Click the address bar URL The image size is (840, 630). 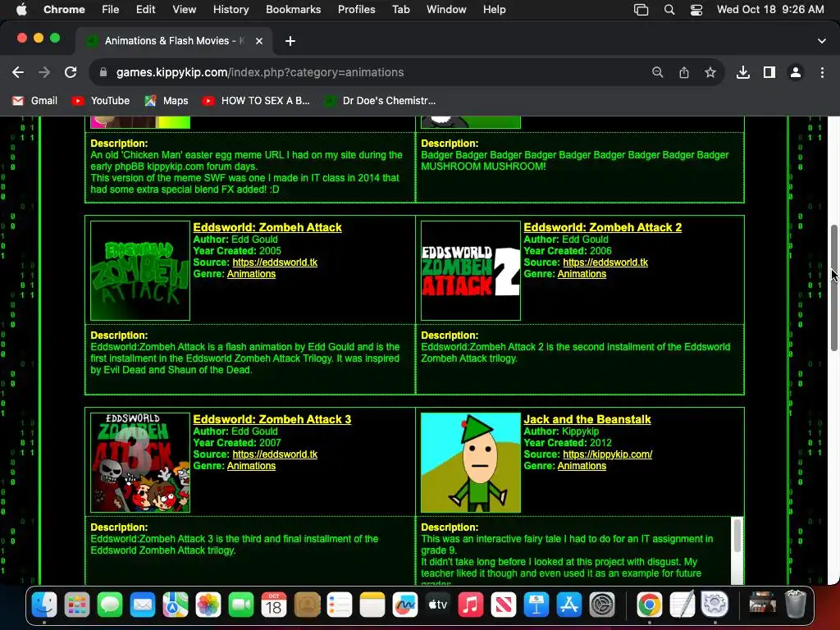coord(260,72)
